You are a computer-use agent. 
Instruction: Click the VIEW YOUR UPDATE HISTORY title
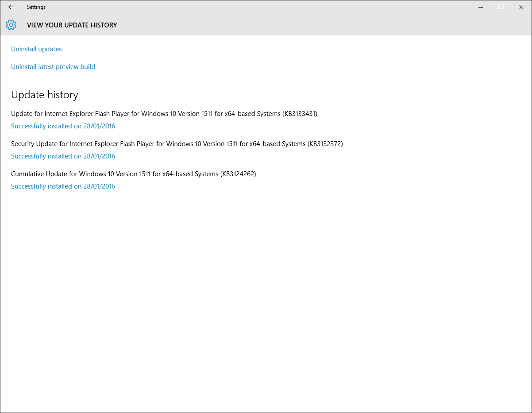coord(72,25)
